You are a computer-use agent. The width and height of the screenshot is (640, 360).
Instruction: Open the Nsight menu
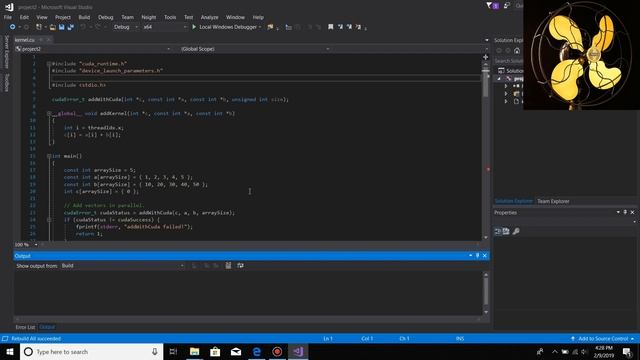(149, 17)
